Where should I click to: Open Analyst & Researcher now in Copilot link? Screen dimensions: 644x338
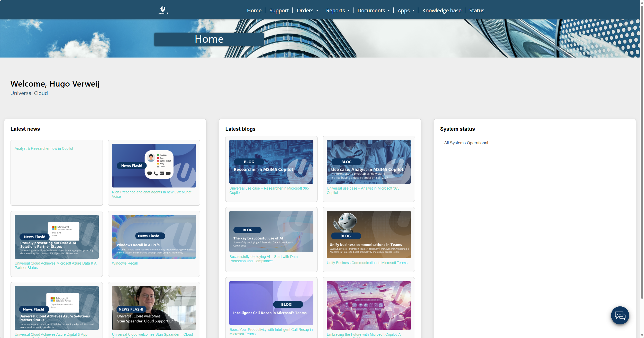point(44,148)
